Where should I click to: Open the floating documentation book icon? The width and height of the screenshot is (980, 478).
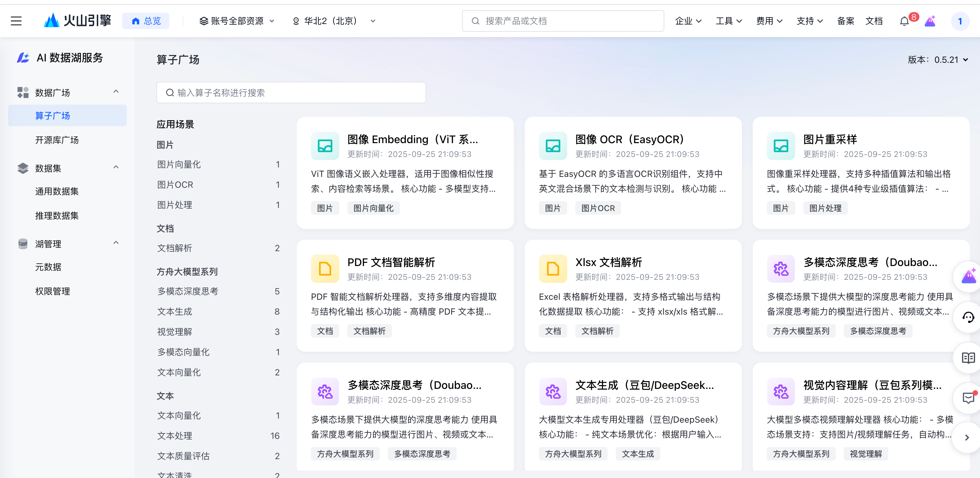click(x=968, y=357)
